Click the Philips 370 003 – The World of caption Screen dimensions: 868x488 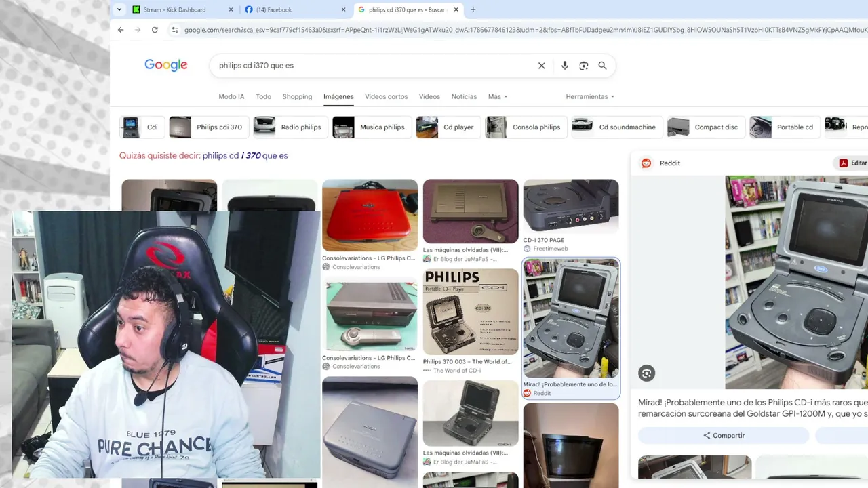point(467,362)
